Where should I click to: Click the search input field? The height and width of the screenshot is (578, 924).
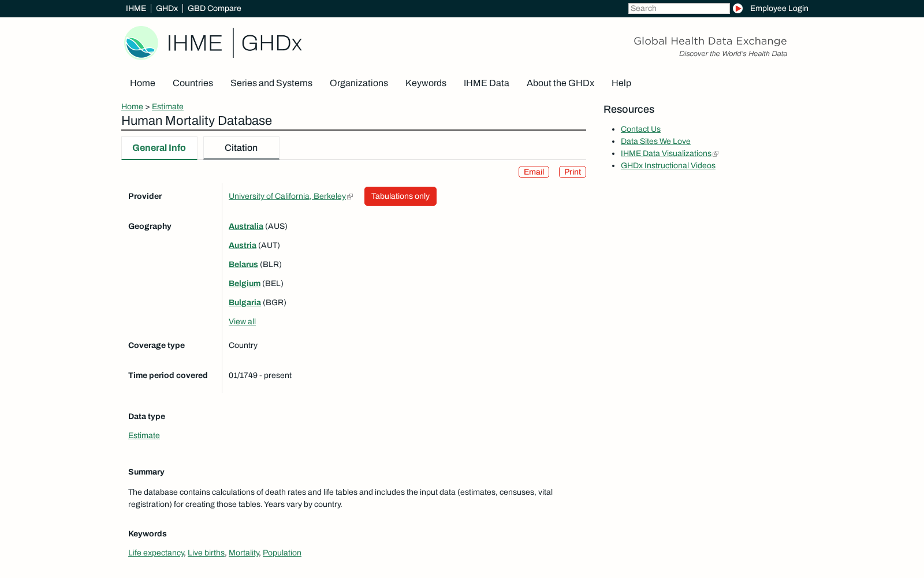(679, 9)
